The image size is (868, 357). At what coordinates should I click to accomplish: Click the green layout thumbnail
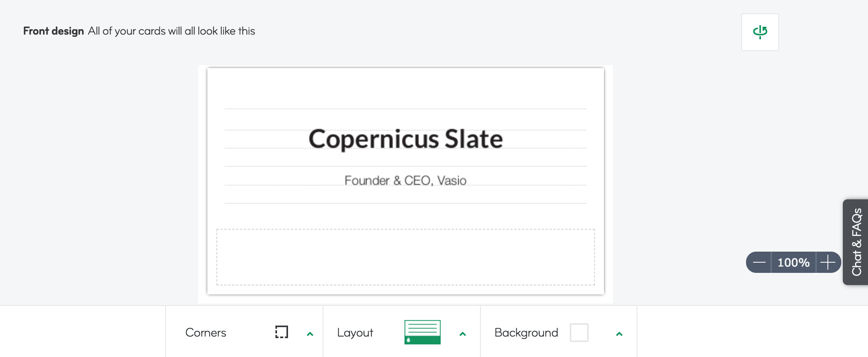[x=423, y=332]
